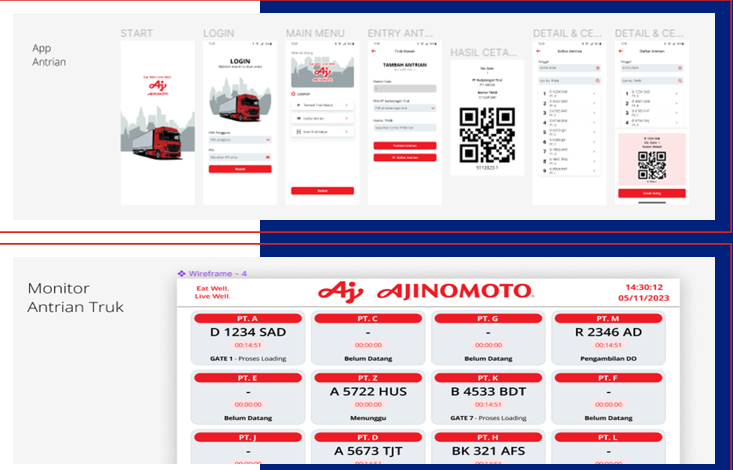Click the Wireframe - 4 component icon

[x=181, y=274]
